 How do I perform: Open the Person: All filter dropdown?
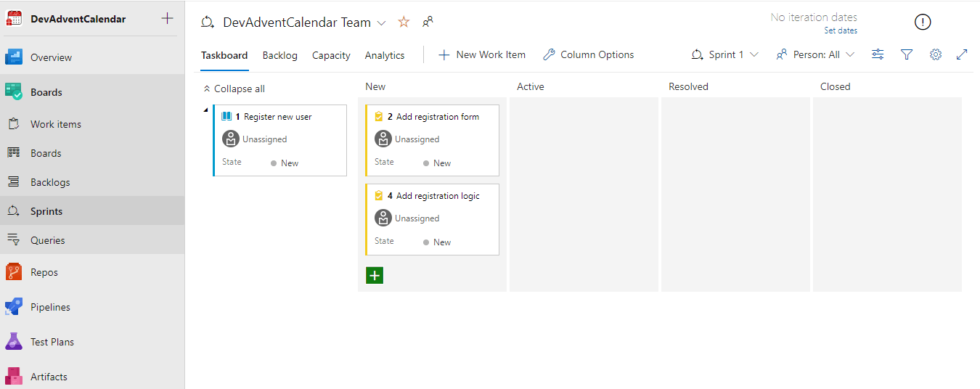(x=815, y=54)
